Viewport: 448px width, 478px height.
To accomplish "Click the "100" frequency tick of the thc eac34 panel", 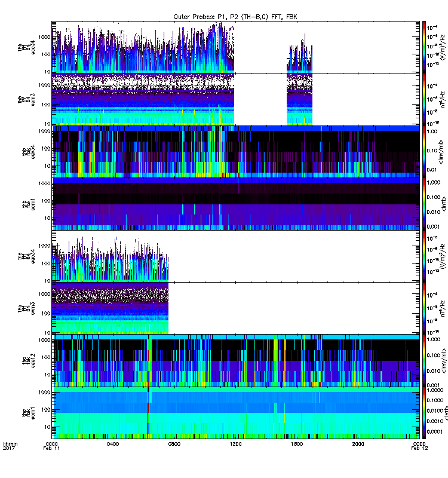I will pos(46,263).
